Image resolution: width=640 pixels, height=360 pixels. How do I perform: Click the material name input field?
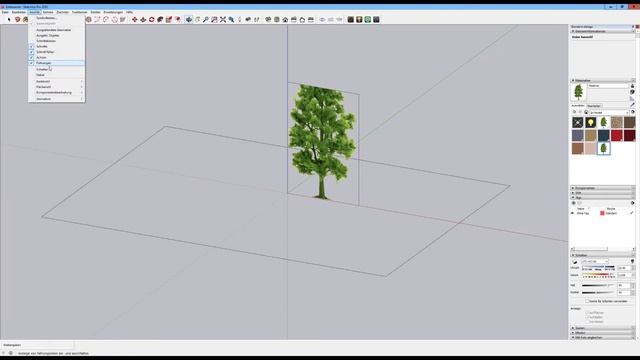click(x=608, y=86)
